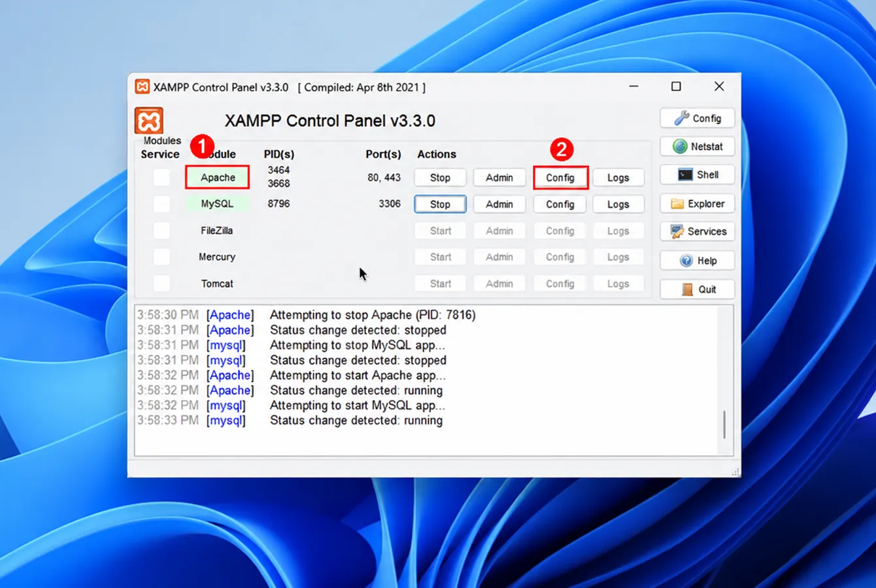Open MySQL Admin
The image size is (876, 588).
pyautogui.click(x=499, y=204)
